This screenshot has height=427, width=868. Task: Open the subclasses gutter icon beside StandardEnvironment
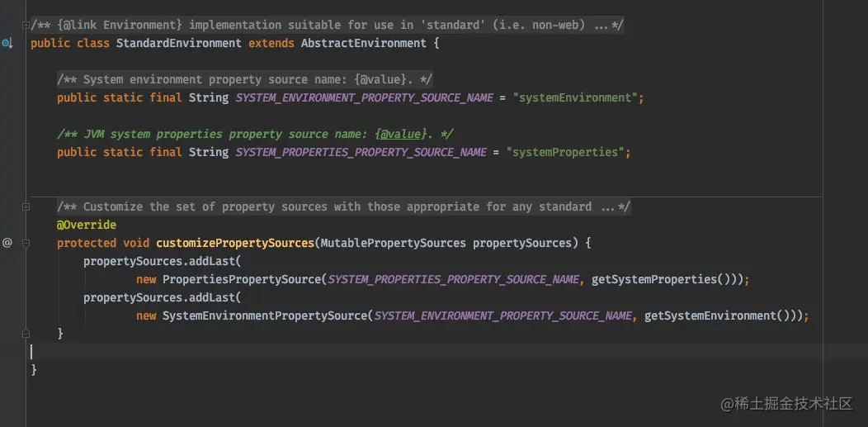[x=7, y=43]
